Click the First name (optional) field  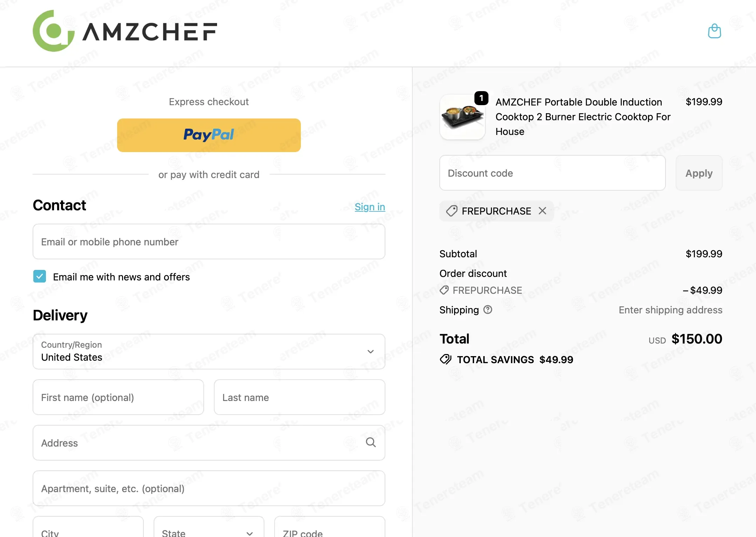click(x=118, y=397)
